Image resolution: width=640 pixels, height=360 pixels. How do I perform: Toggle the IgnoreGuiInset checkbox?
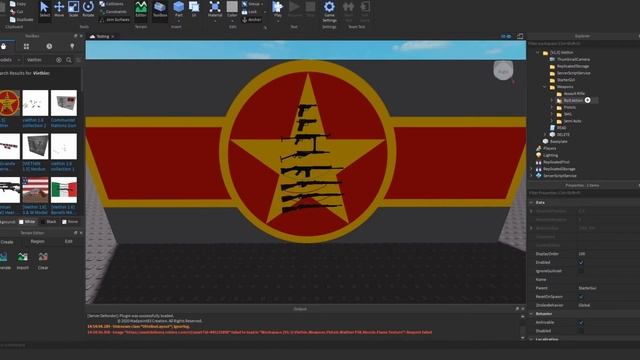coord(581,271)
